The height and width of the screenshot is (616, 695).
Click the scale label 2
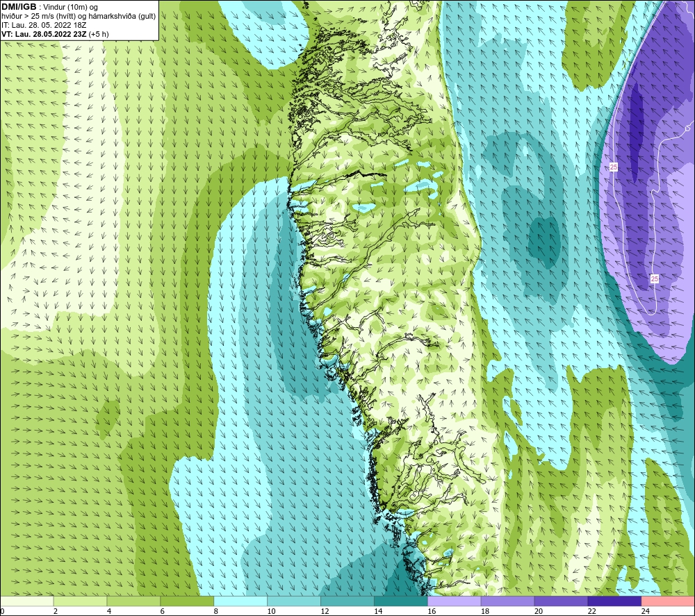(x=56, y=611)
